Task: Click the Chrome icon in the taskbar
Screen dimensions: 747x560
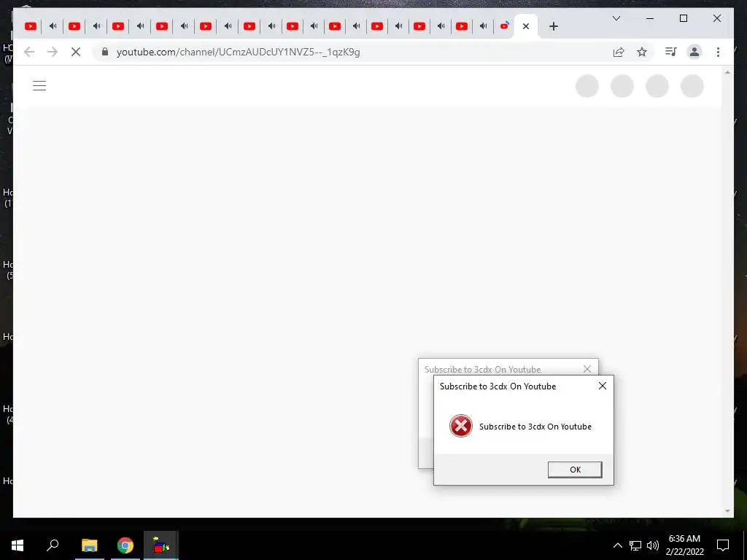Action: coord(125,545)
